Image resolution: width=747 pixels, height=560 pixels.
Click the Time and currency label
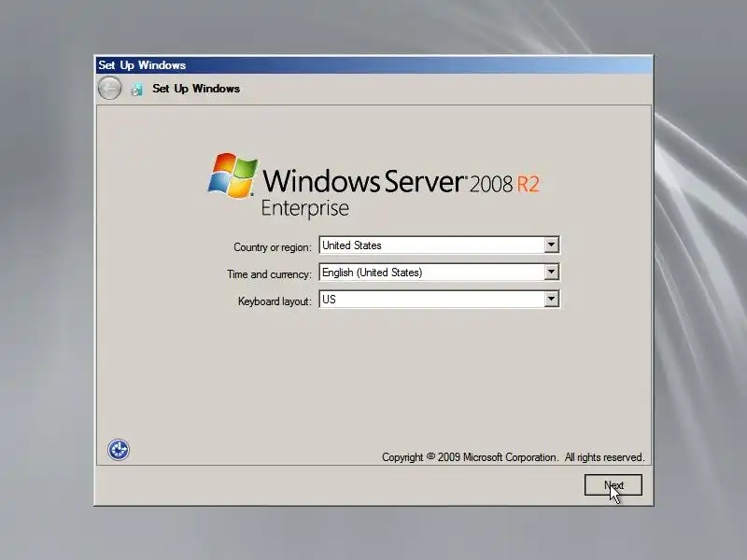(269, 274)
